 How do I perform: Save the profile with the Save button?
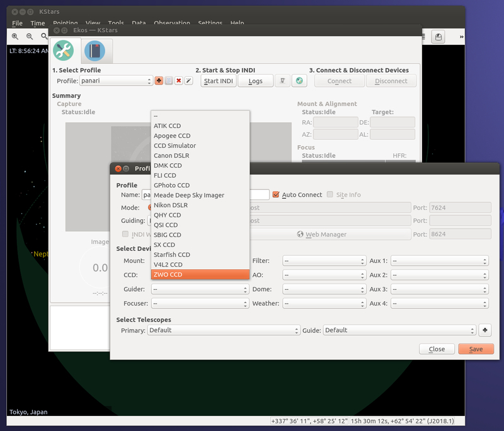[x=476, y=348]
